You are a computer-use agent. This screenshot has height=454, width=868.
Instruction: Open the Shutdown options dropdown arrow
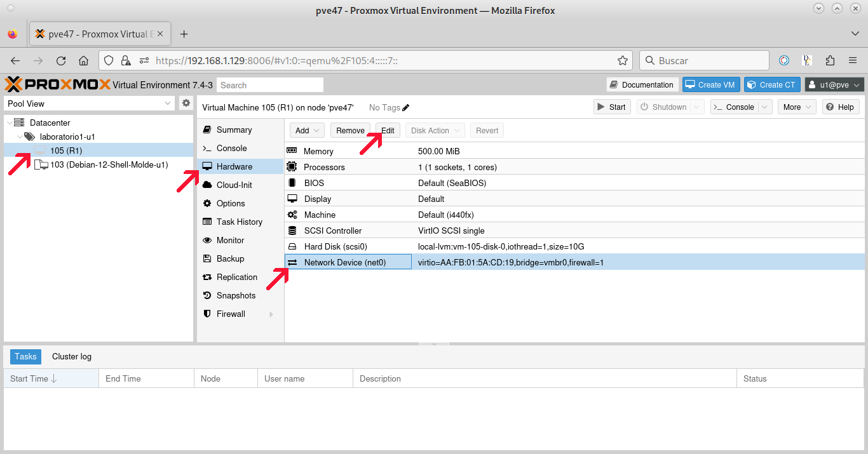(698, 107)
